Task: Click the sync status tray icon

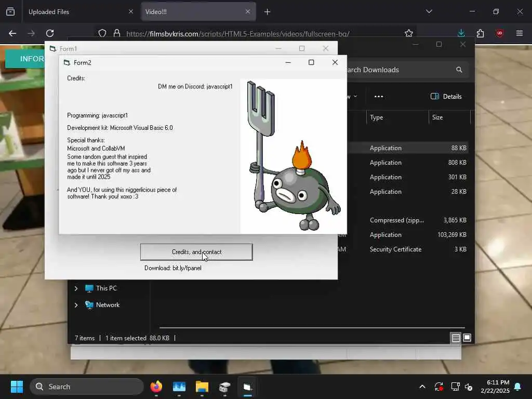Action: 438,387
